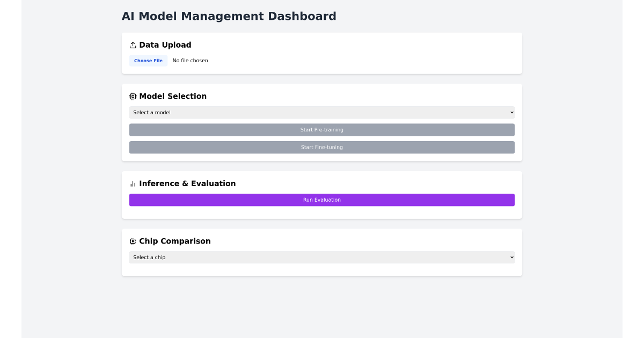The image size is (644, 338).
Task: Click the AI Model Management Dashboard title
Action: pos(229,16)
